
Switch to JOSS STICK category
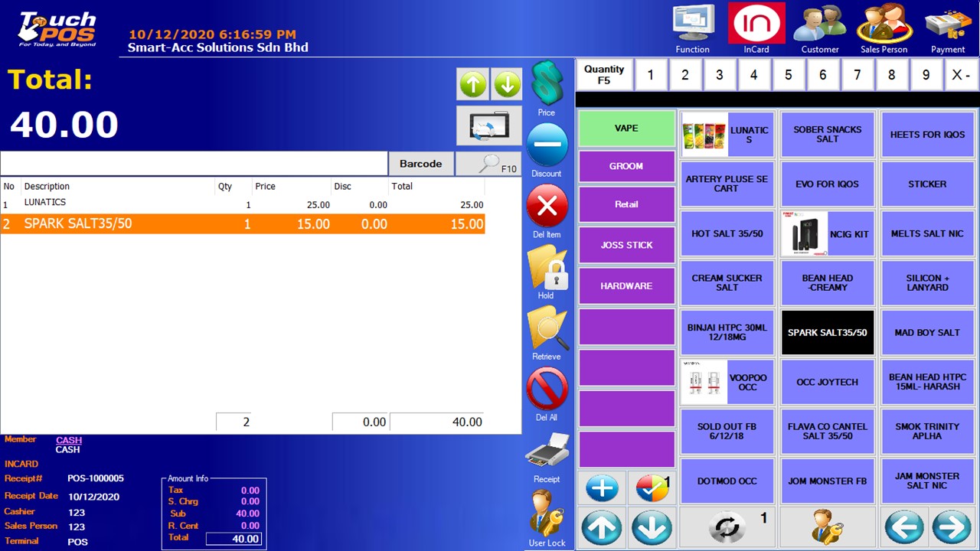tap(626, 245)
